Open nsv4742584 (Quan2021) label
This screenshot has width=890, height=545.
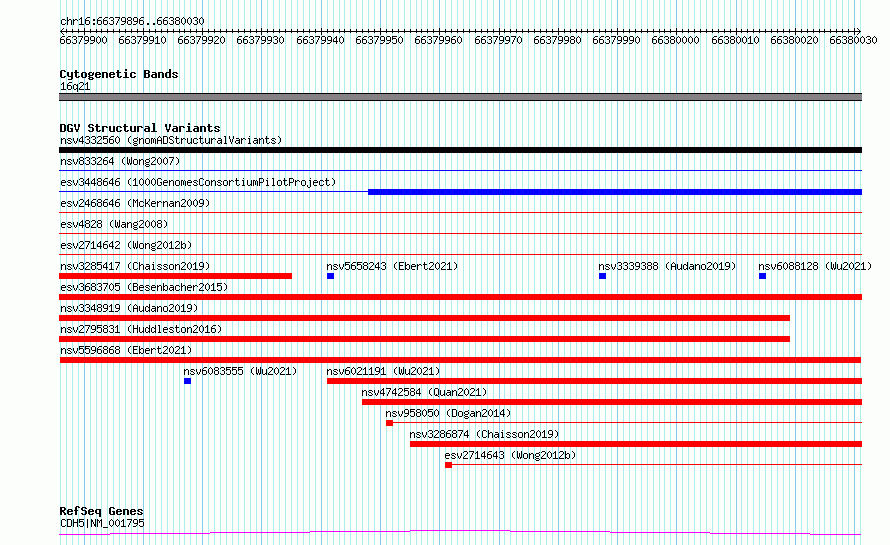424,392
